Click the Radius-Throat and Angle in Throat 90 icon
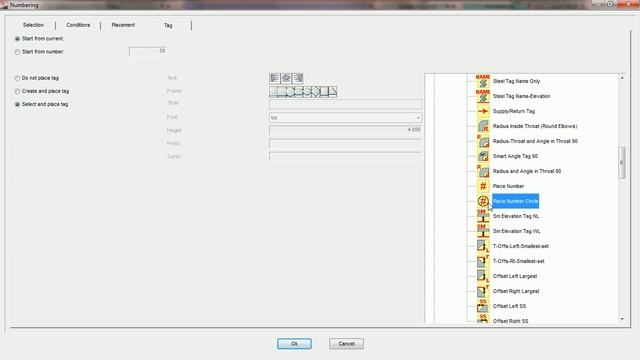 483,141
